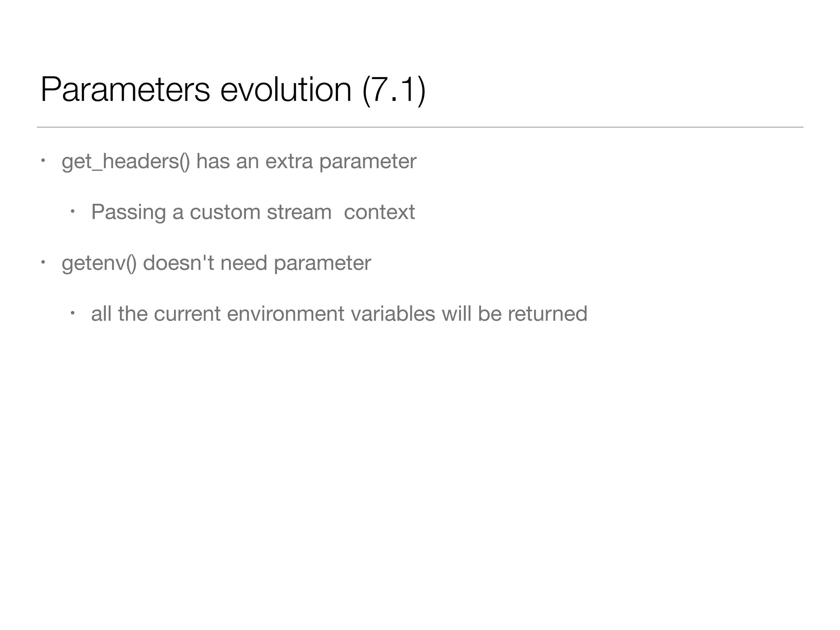Click the bullet dot before "all the current"
Viewport: 840px width, 630px height.
[72, 313]
